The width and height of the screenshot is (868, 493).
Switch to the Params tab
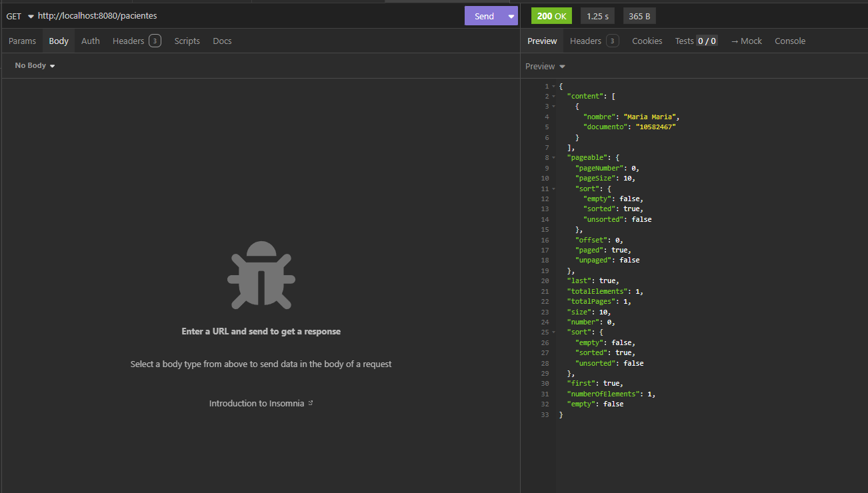pyautogui.click(x=22, y=41)
